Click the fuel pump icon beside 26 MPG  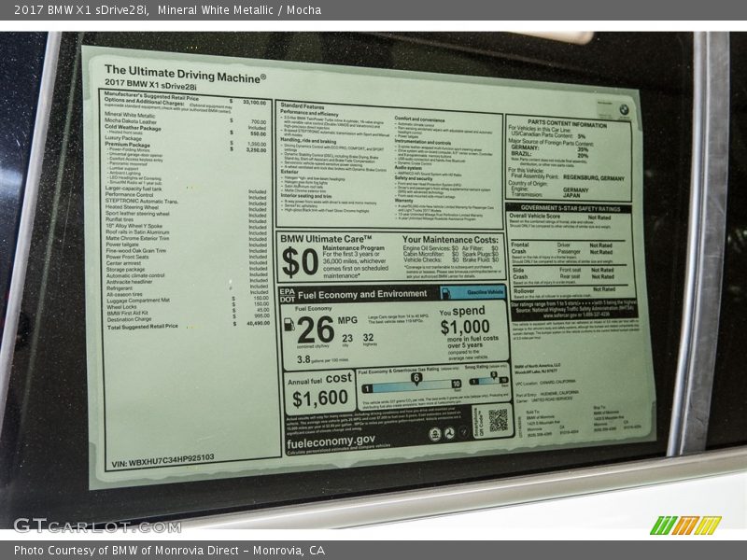(x=289, y=325)
